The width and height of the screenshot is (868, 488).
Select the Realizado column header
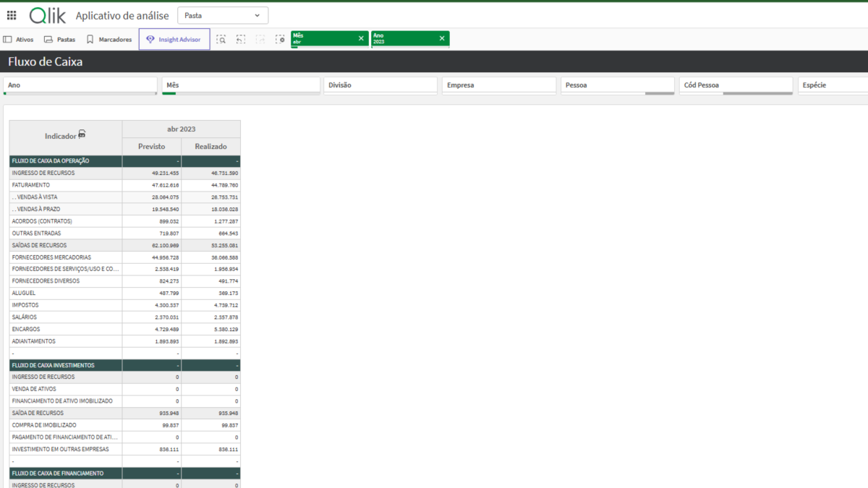pyautogui.click(x=210, y=147)
